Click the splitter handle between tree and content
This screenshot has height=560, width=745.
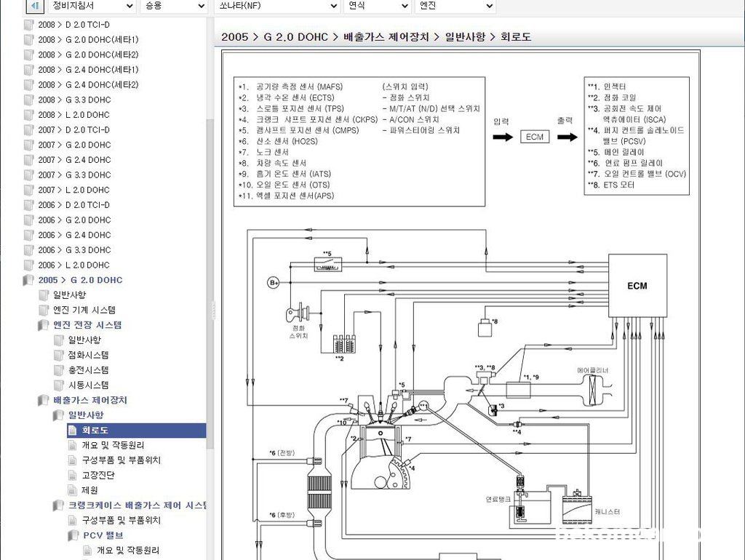[213, 310]
